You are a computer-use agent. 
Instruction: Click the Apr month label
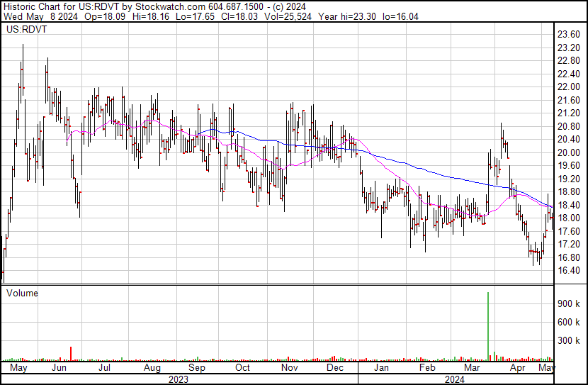click(518, 368)
